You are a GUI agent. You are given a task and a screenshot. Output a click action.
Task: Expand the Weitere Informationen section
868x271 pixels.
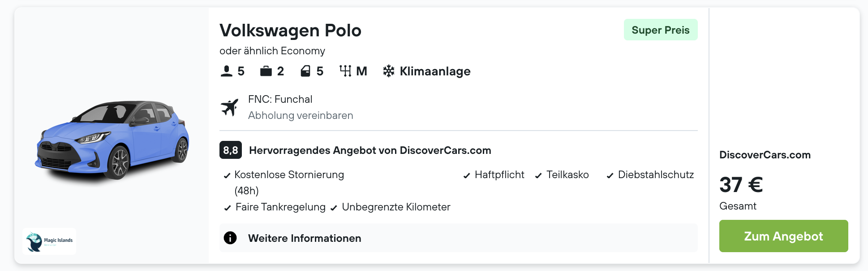[305, 238]
